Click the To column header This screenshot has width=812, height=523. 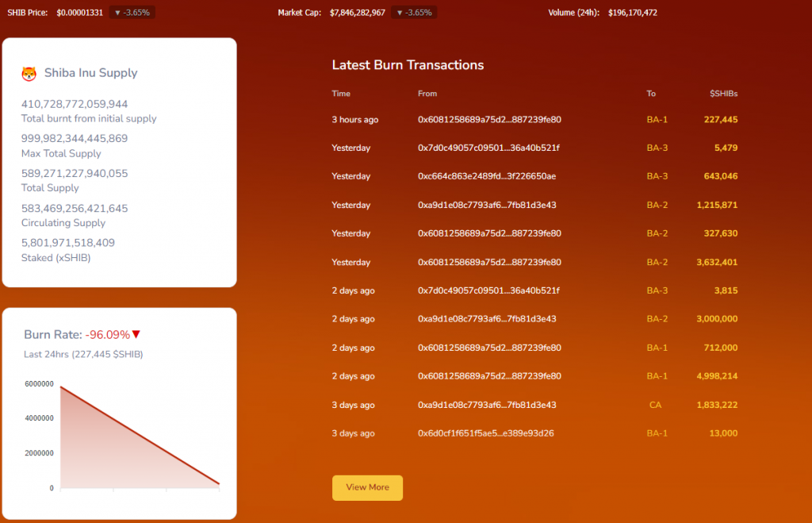pyautogui.click(x=651, y=94)
